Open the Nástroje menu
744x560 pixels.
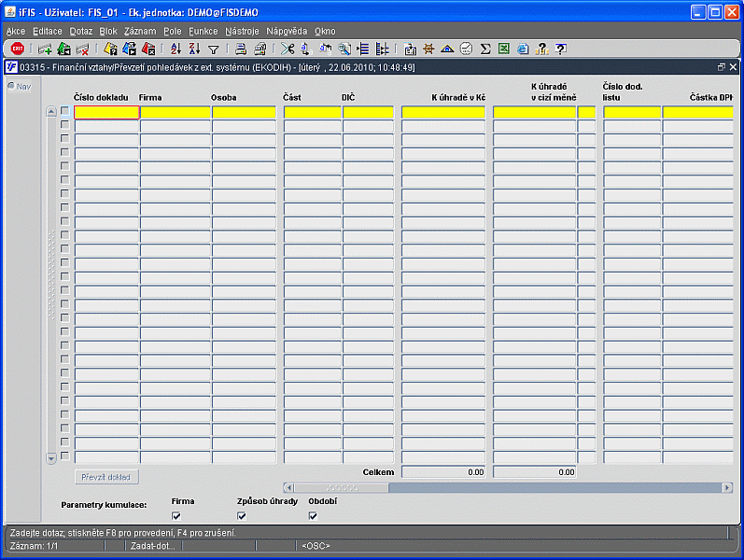242,32
